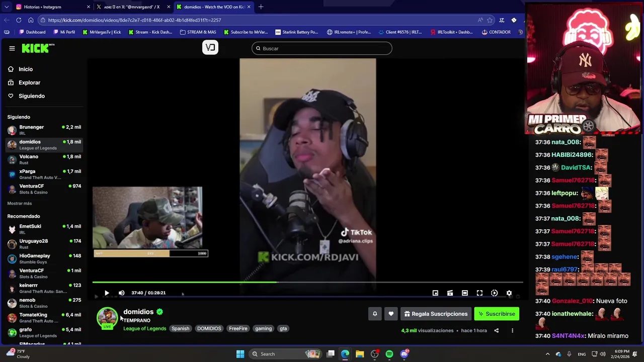
Task: Follow channel with heart button
Action: click(391, 314)
